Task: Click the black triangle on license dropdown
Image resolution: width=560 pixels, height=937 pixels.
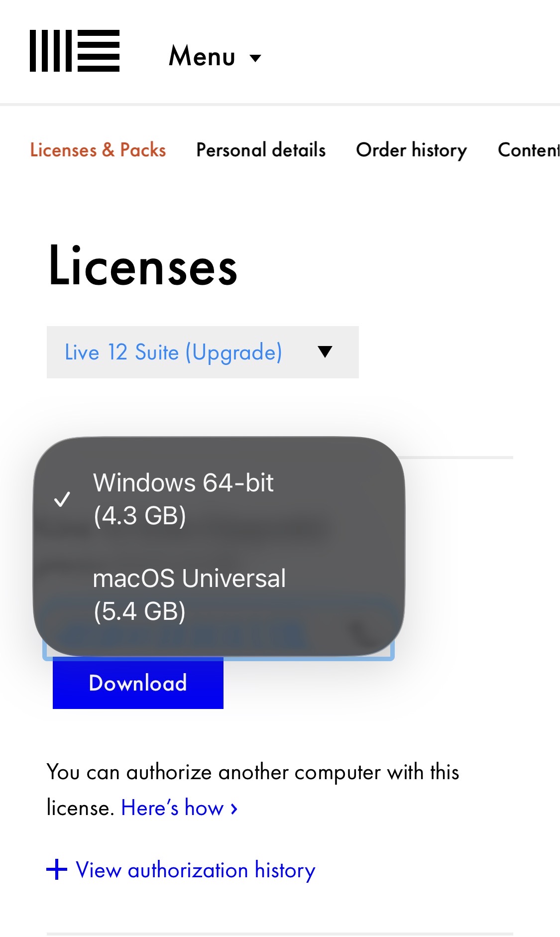Action: point(325,352)
